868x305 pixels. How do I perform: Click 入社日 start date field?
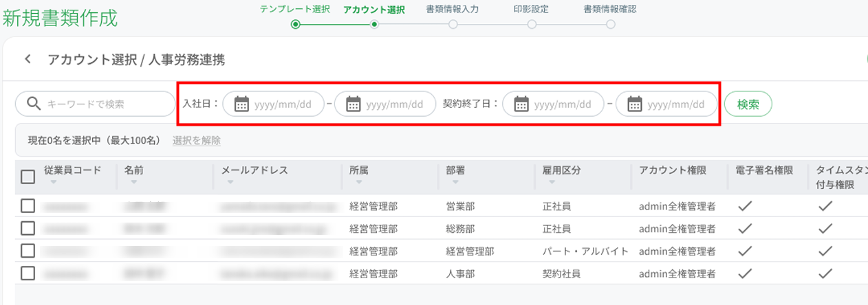pos(273,104)
